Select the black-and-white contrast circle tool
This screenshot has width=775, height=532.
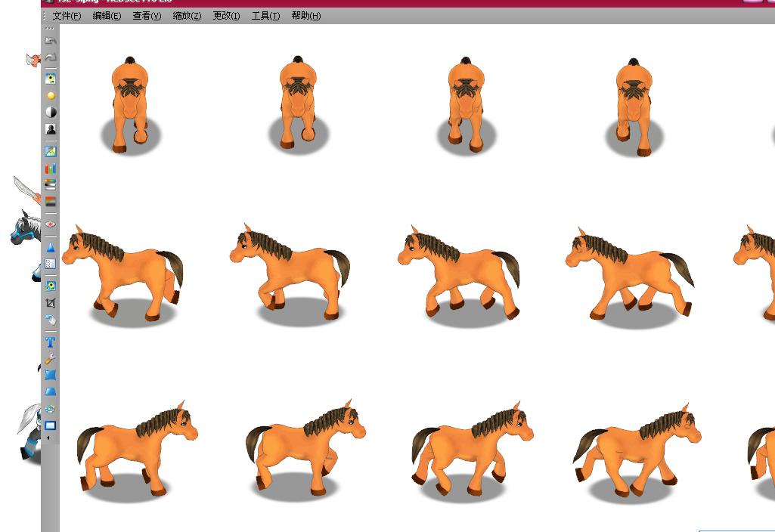51,112
